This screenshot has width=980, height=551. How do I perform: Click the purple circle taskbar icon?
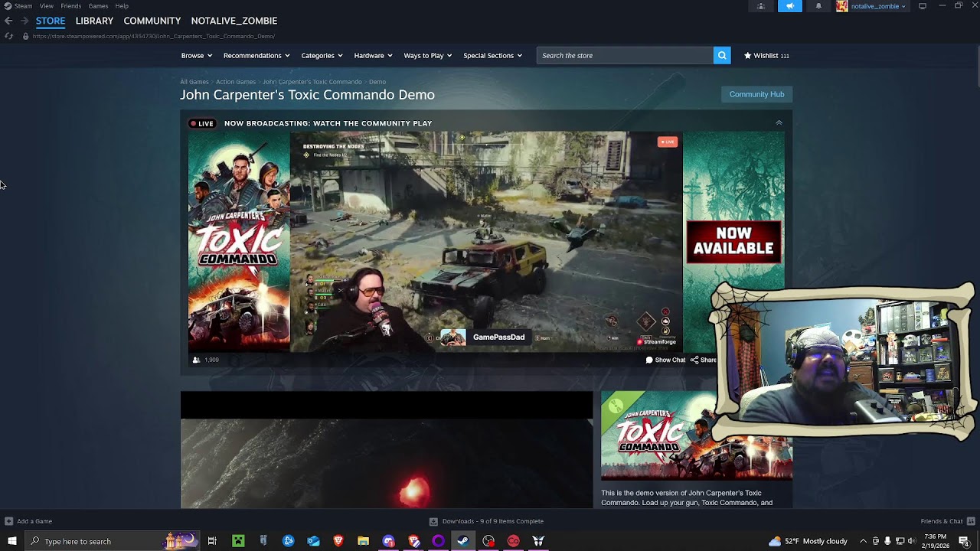439,541
